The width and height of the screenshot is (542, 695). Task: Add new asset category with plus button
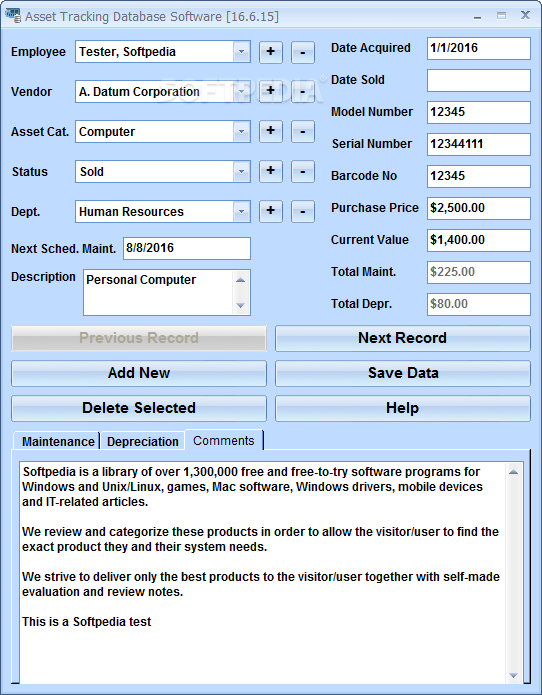pos(270,132)
